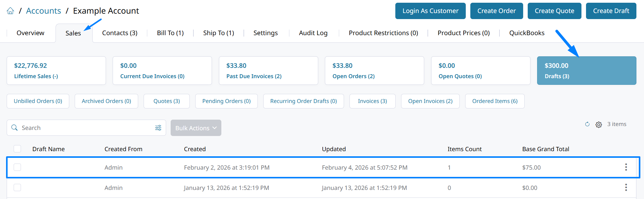Expand the Bulk Actions dropdown

click(x=196, y=128)
